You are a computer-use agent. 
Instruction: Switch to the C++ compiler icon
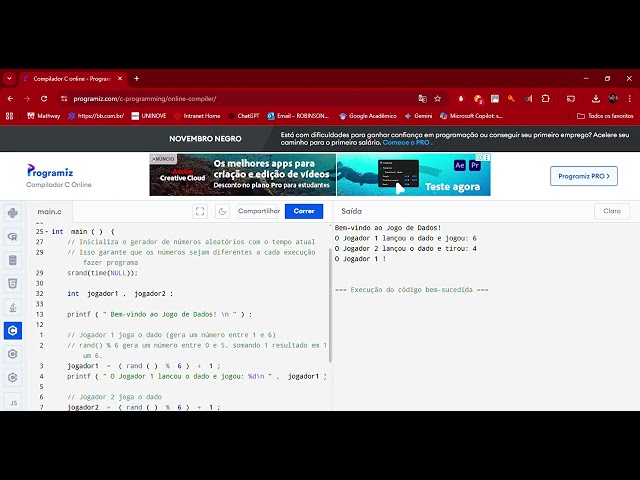pyautogui.click(x=13, y=354)
